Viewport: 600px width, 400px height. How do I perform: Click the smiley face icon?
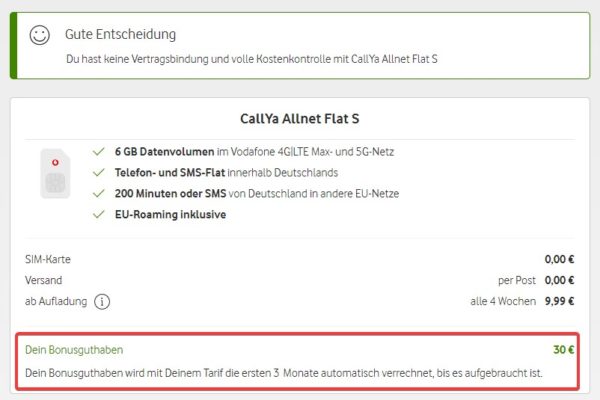click(x=40, y=35)
